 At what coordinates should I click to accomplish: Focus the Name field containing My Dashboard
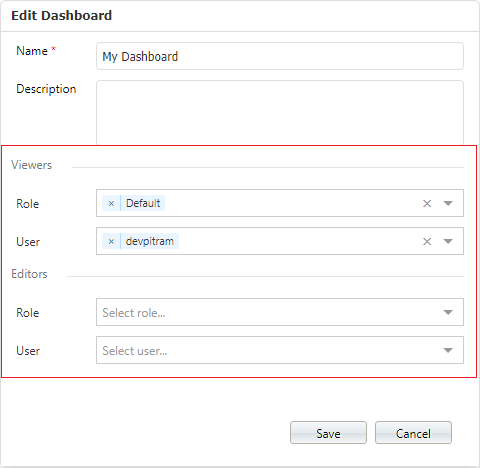pyautogui.click(x=280, y=56)
